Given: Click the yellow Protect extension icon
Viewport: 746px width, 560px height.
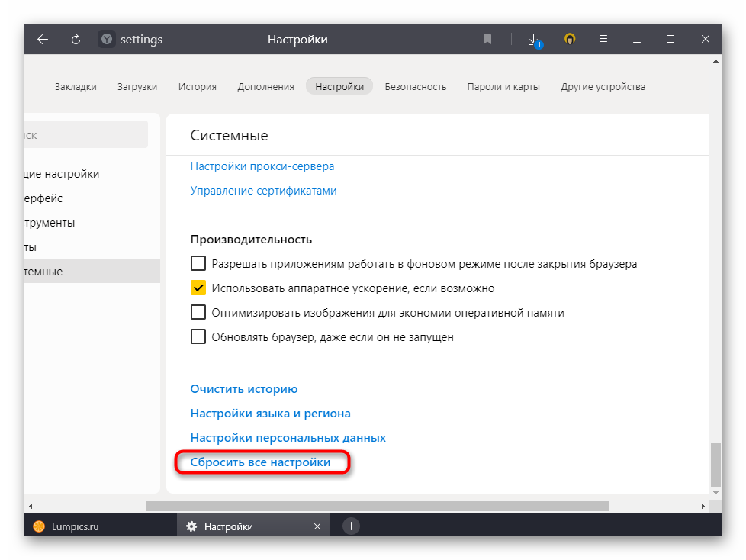Looking at the screenshot, I should coord(570,39).
